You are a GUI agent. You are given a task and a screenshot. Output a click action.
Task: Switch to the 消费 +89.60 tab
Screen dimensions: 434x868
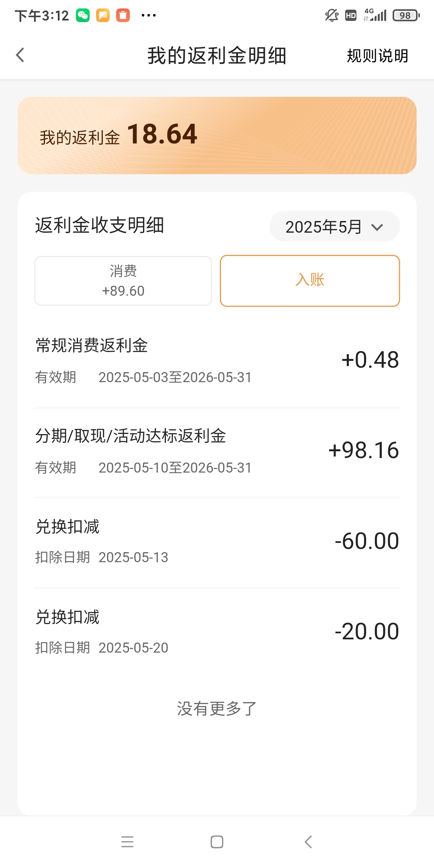[123, 281]
